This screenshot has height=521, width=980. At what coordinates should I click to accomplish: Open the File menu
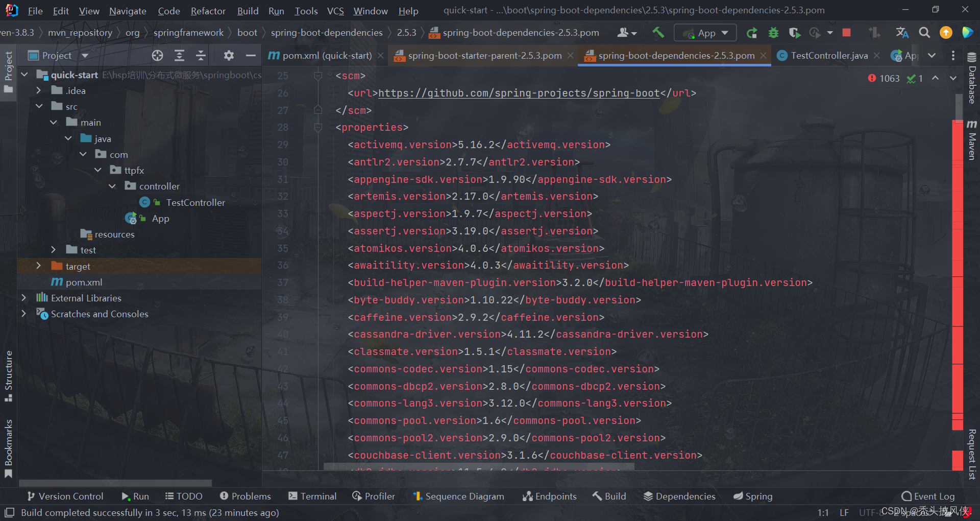pos(35,11)
